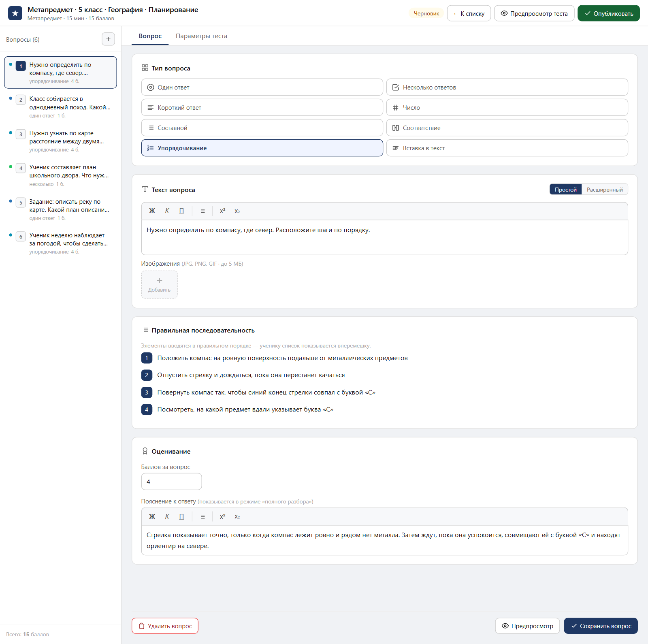Viewport: 648px width, 644px height.
Task: Click into the question text area
Action: coord(385,237)
